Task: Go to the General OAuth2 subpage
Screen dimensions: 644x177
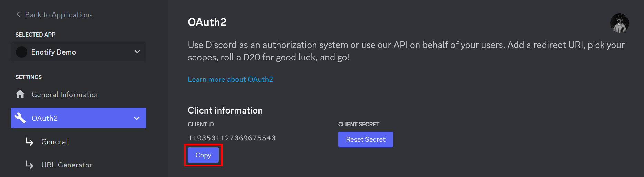Action: click(55, 142)
